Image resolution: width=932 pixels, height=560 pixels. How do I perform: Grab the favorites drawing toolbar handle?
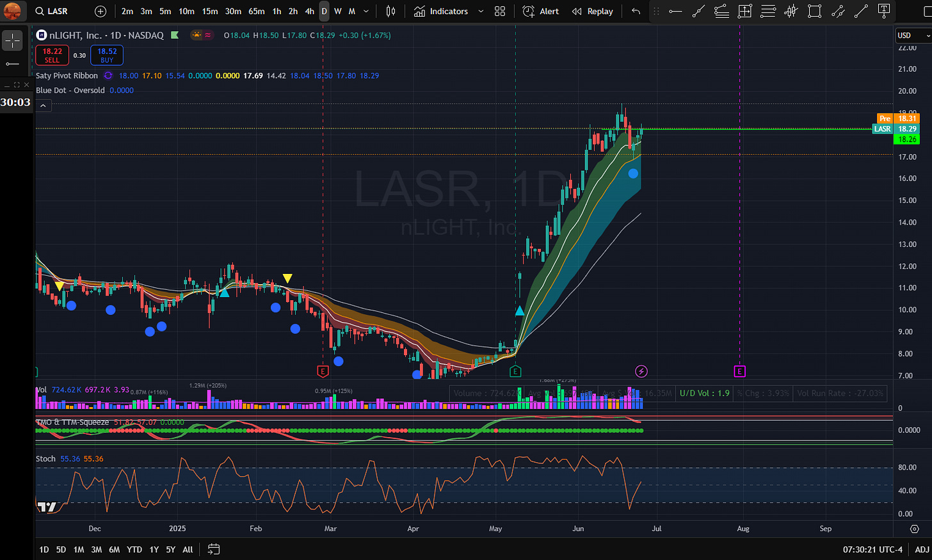point(656,12)
